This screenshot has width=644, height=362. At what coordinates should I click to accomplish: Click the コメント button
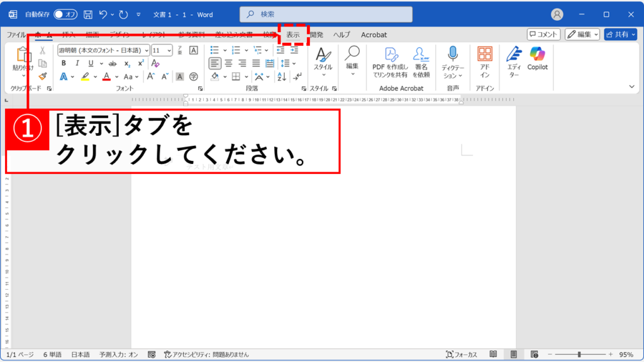tap(543, 35)
